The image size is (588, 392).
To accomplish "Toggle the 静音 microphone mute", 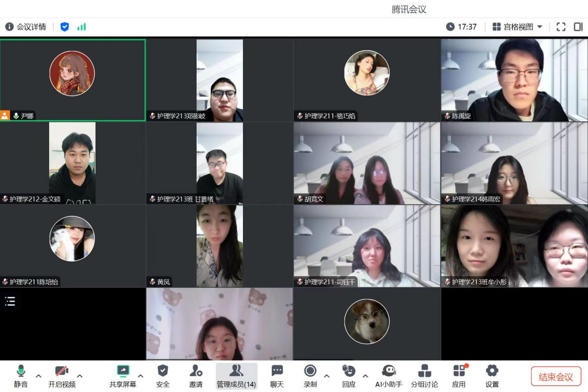I will pyautogui.click(x=20, y=376).
